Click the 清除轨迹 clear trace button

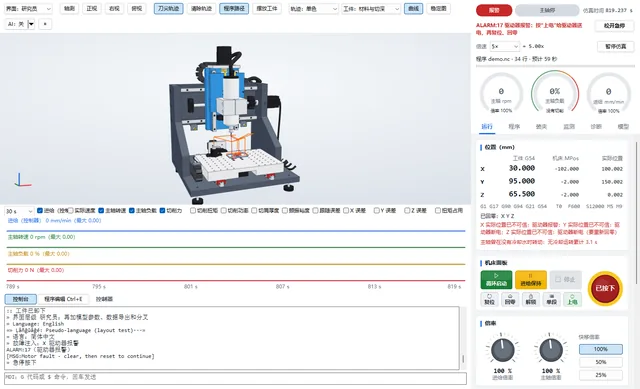pyautogui.click(x=201, y=9)
